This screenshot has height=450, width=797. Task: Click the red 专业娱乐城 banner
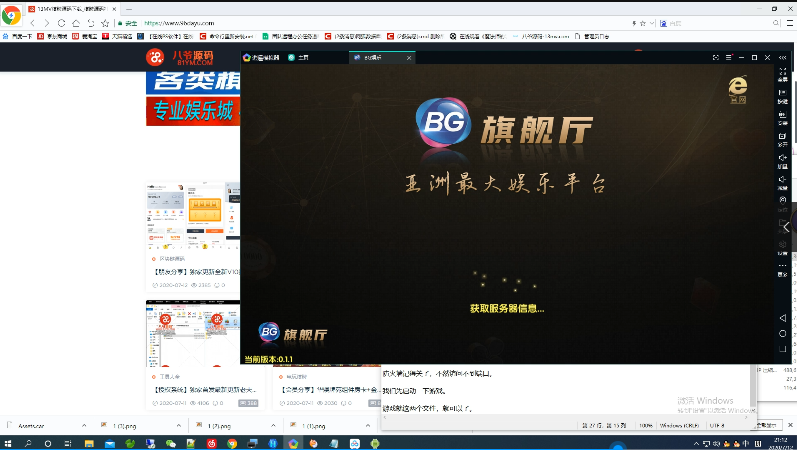(193, 111)
